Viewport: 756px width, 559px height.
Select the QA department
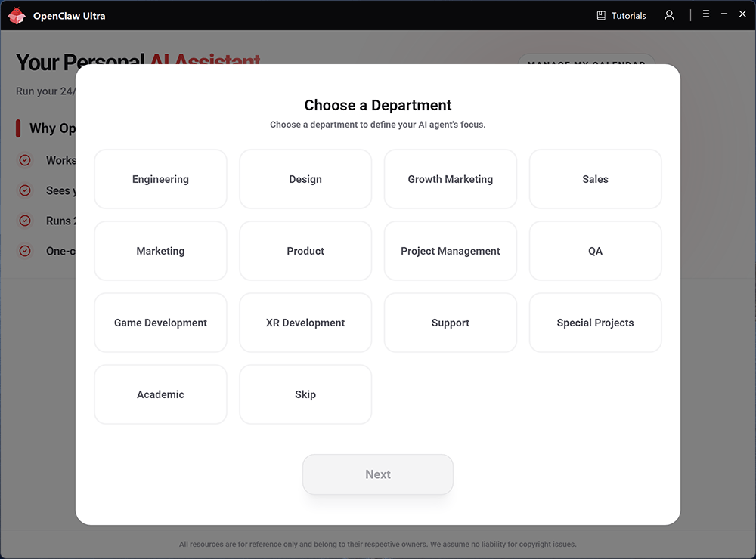[x=596, y=251]
